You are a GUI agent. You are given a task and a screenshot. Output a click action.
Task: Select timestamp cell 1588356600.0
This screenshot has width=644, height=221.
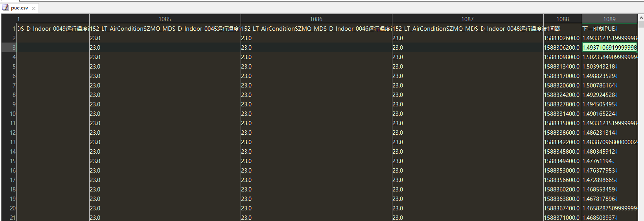click(563, 180)
